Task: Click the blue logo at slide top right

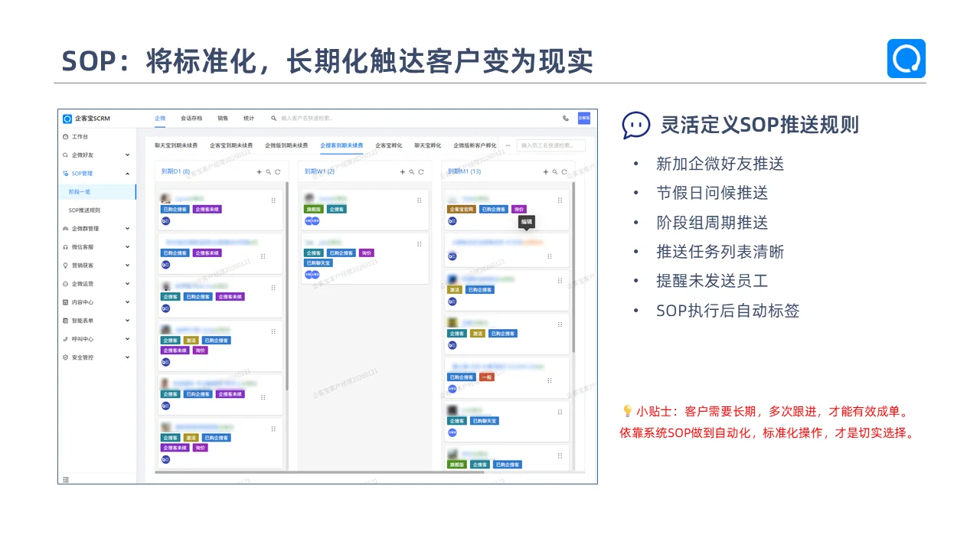Action: click(x=906, y=58)
